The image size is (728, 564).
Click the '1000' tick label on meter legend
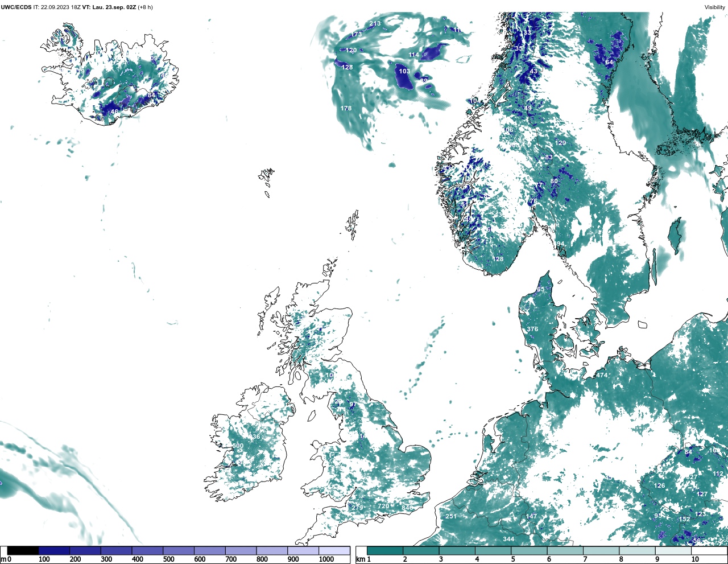pyautogui.click(x=326, y=560)
